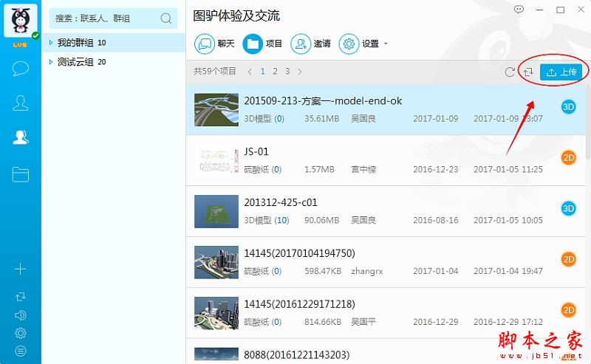Open thumbnail of JS-01 project
This screenshot has width=591, height=364.
click(216, 160)
